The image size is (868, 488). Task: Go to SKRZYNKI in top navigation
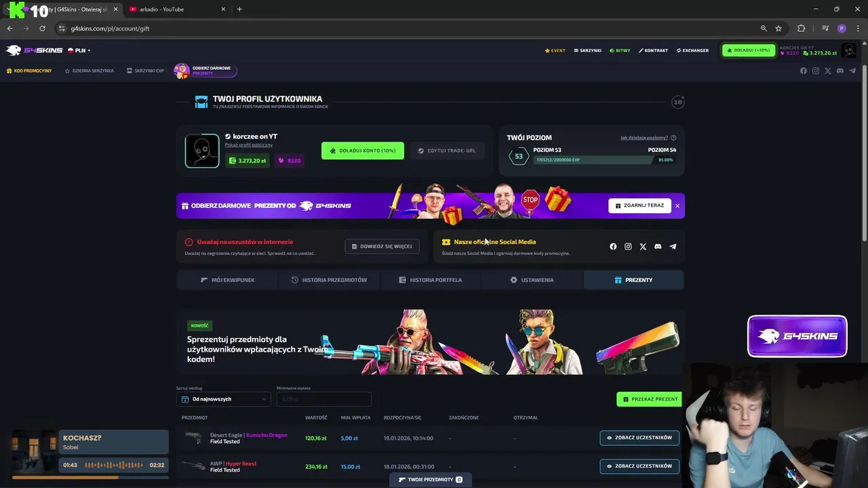coord(587,50)
